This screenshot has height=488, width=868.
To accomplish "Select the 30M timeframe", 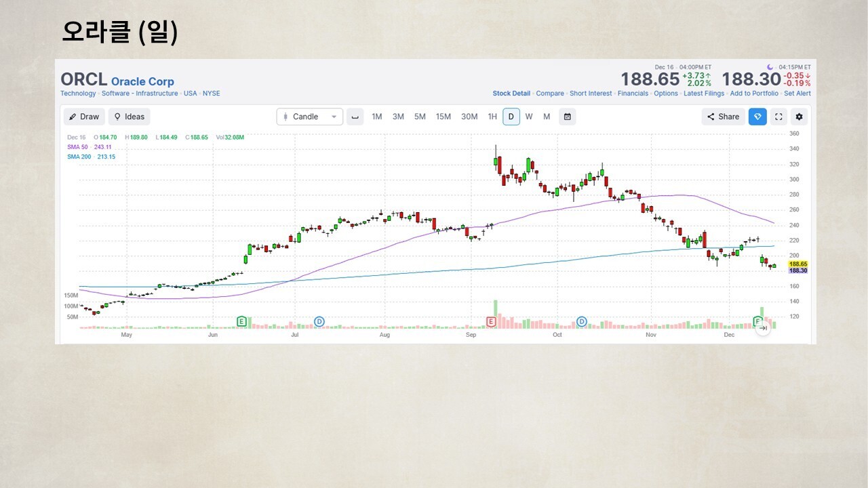I will (x=469, y=117).
